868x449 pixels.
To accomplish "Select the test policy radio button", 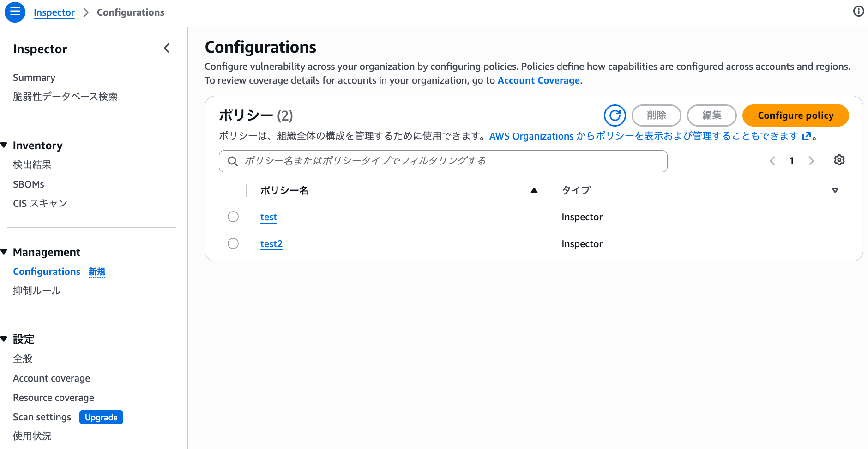I will [x=233, y=217].
